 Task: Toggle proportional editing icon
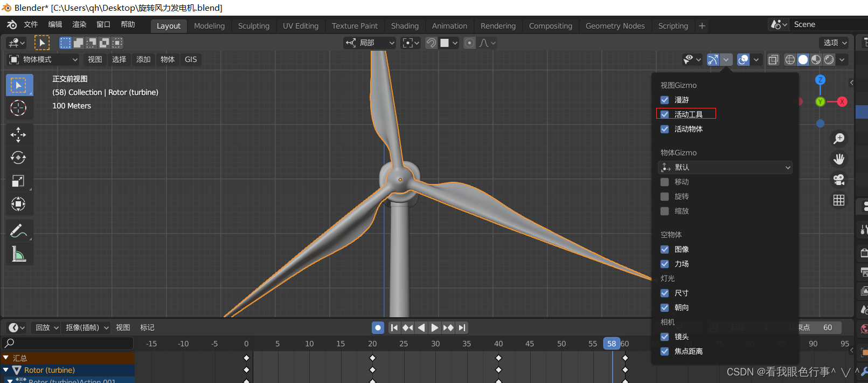pyautogui.click(x=470, y=43)
